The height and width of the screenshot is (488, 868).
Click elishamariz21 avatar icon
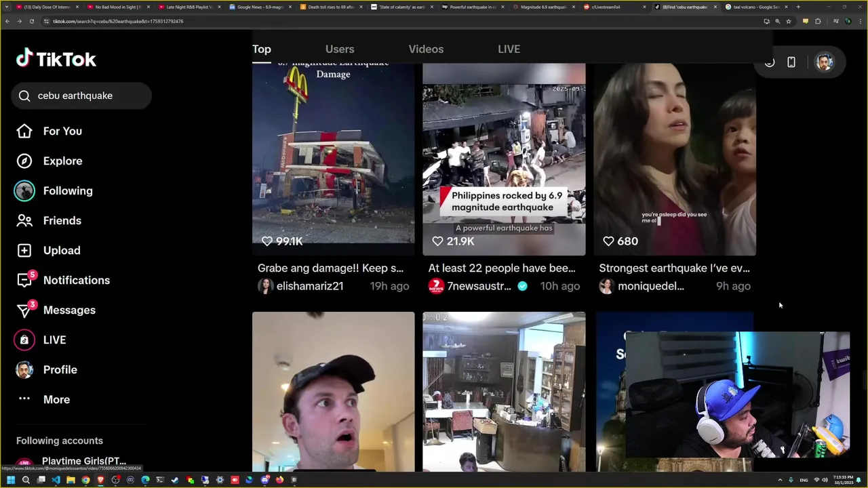(x=266, y=286)
